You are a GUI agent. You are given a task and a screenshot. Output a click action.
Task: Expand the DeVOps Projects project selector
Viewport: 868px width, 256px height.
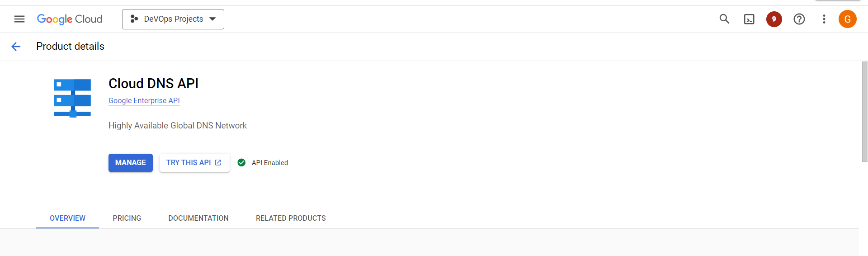(173, 19)
